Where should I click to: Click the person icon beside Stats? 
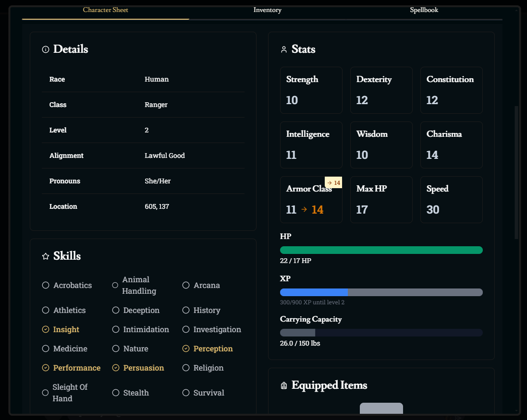(284, 49)
